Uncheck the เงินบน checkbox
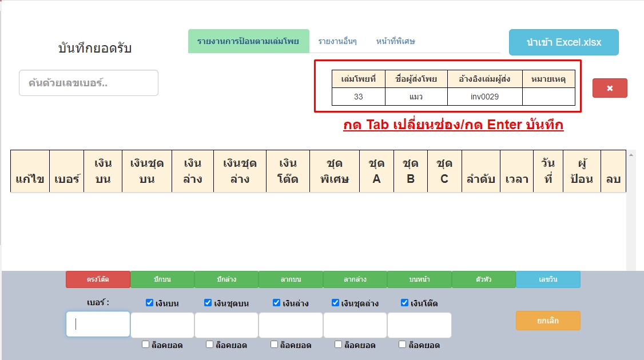This screenshot has height=360, width=644. tap(150, 303)
